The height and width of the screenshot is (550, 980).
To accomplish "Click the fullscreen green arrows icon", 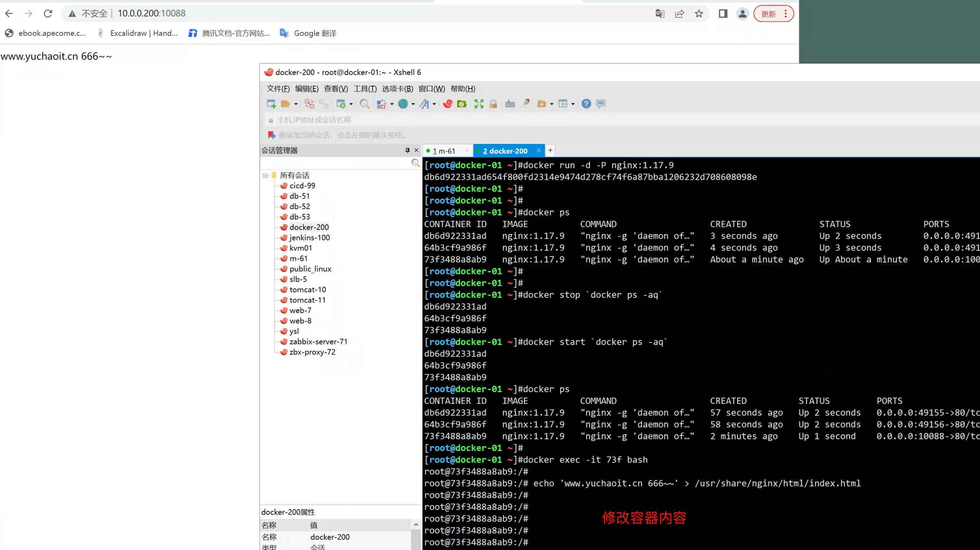I will pos(478,104).
